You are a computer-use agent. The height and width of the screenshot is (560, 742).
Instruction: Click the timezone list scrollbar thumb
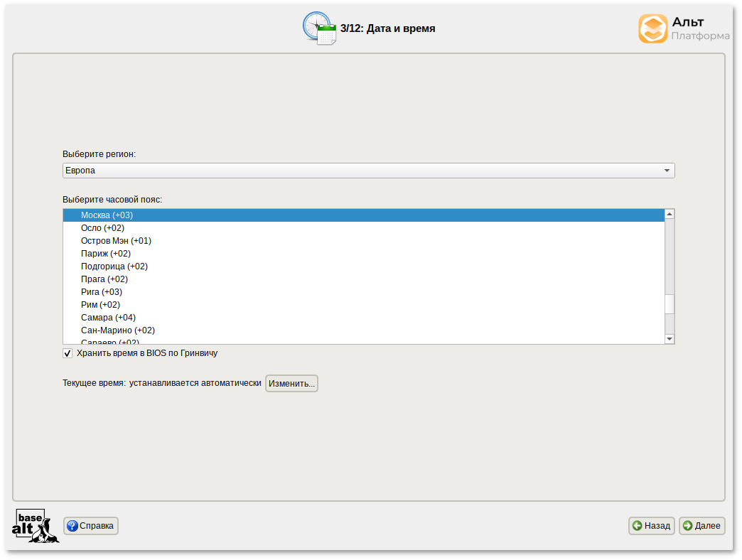point(669,304)
